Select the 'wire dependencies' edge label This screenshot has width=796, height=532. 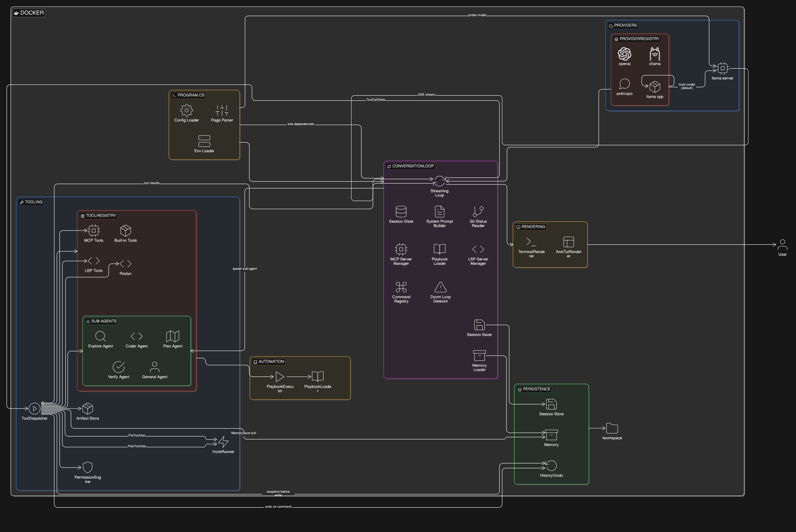pos(300,124)
